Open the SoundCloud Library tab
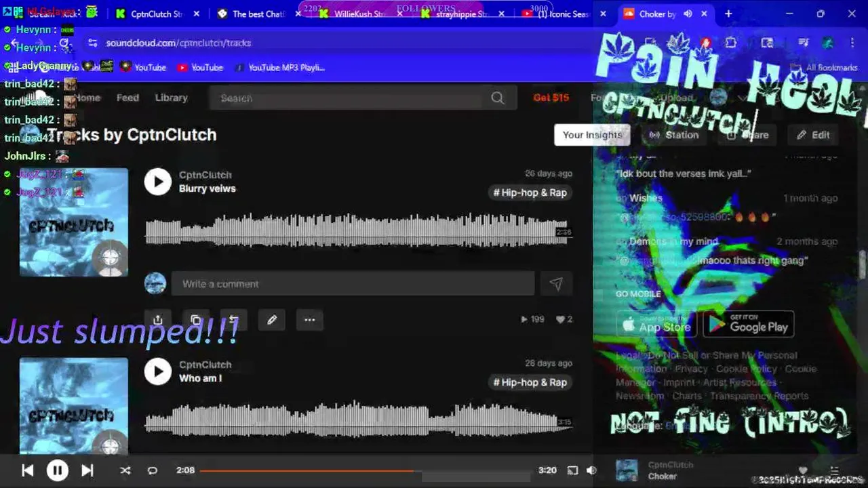 coord(171,98)
